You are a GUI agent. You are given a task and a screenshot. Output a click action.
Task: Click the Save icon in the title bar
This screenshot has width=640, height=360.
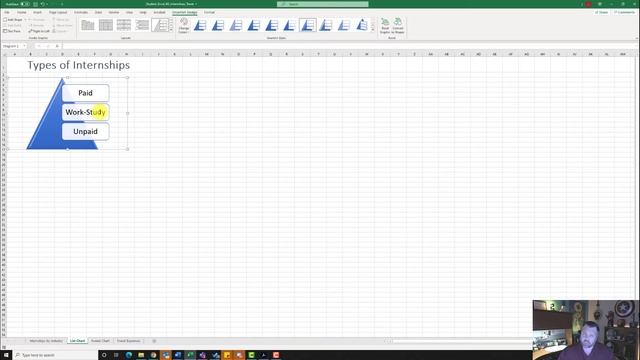[36, 4]
